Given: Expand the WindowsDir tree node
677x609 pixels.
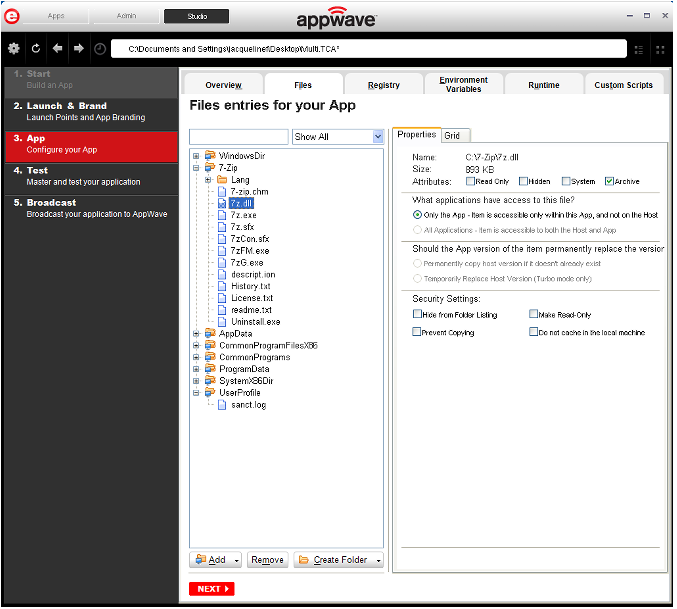Looking at the screenshot, I should pyautogui.click(x=196, y=156).
